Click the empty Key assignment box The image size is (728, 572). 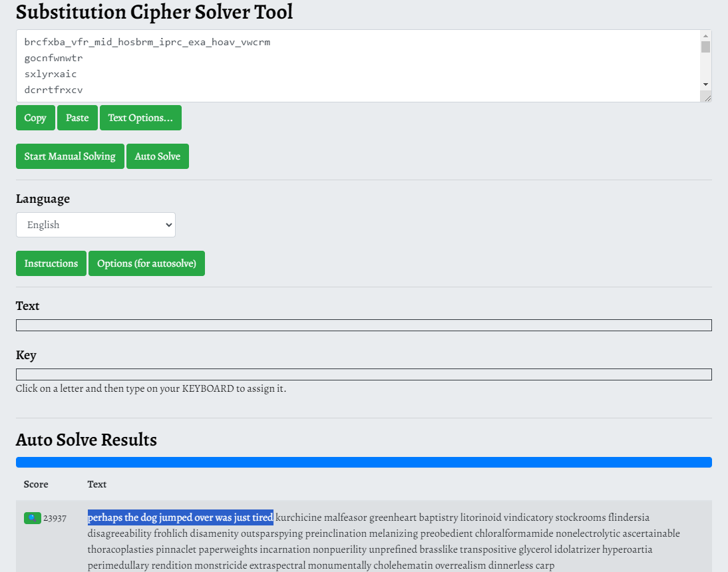point(363,374)
